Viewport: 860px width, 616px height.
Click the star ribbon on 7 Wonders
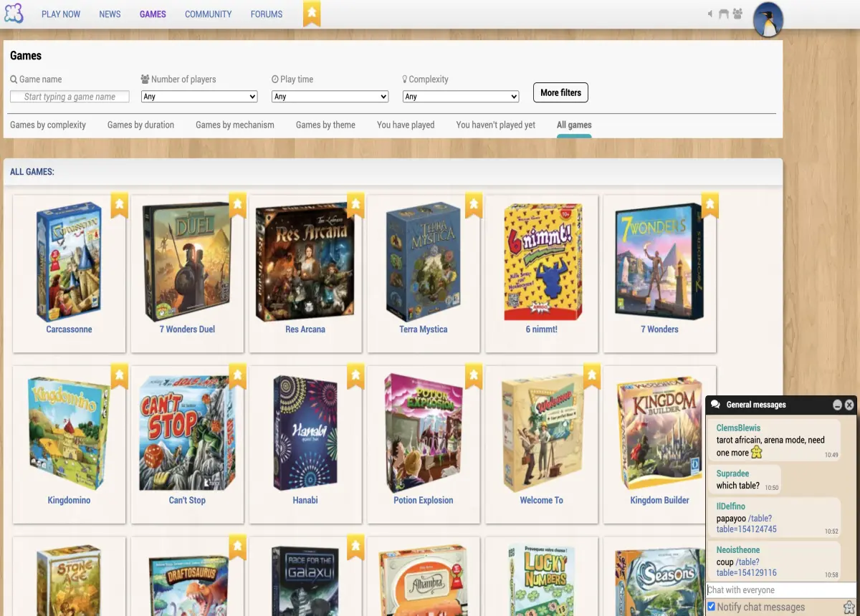tap(710, 206)
